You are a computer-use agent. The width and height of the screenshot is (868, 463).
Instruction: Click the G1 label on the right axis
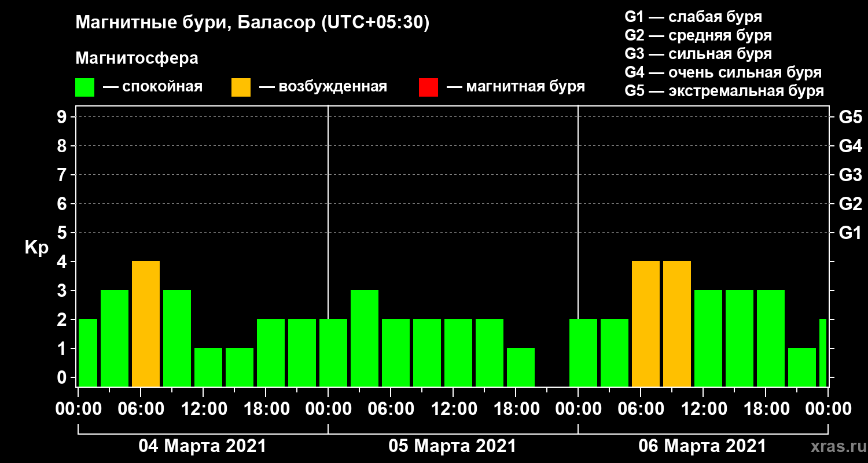coord(851,233)
